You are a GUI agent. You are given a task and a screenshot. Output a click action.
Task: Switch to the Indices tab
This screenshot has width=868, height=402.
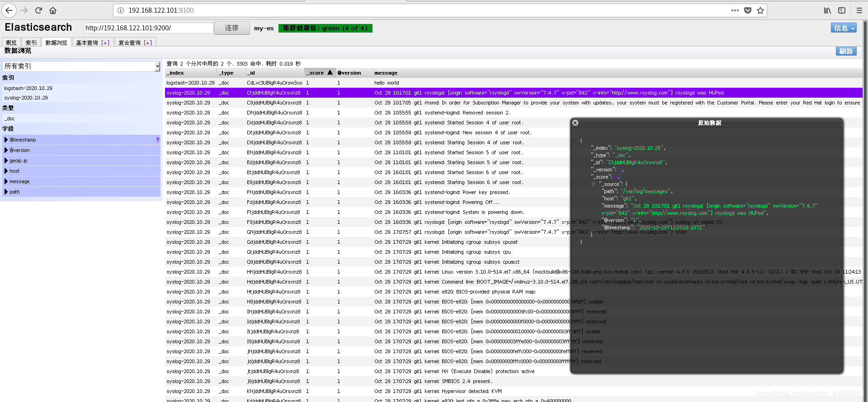click(x=31, y=43)
